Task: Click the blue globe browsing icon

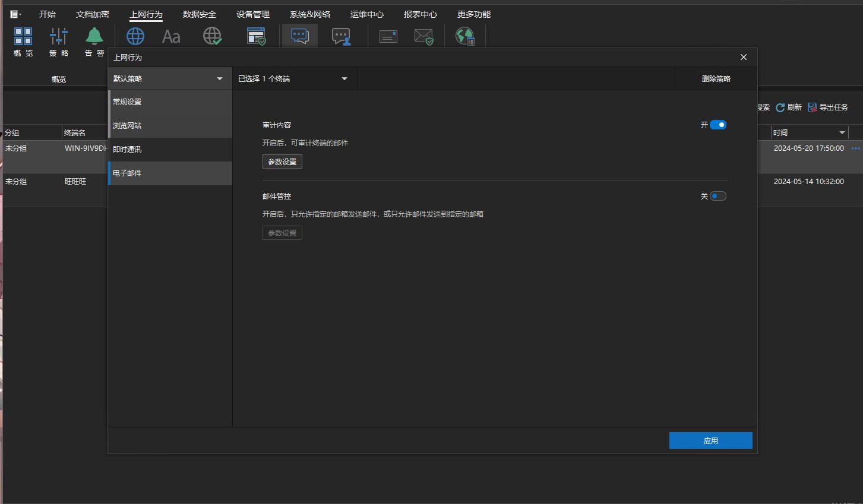Action: pos(135,36)
